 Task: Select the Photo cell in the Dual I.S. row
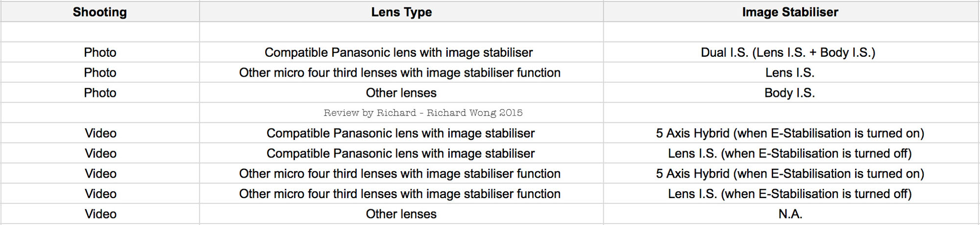[100, 52]
